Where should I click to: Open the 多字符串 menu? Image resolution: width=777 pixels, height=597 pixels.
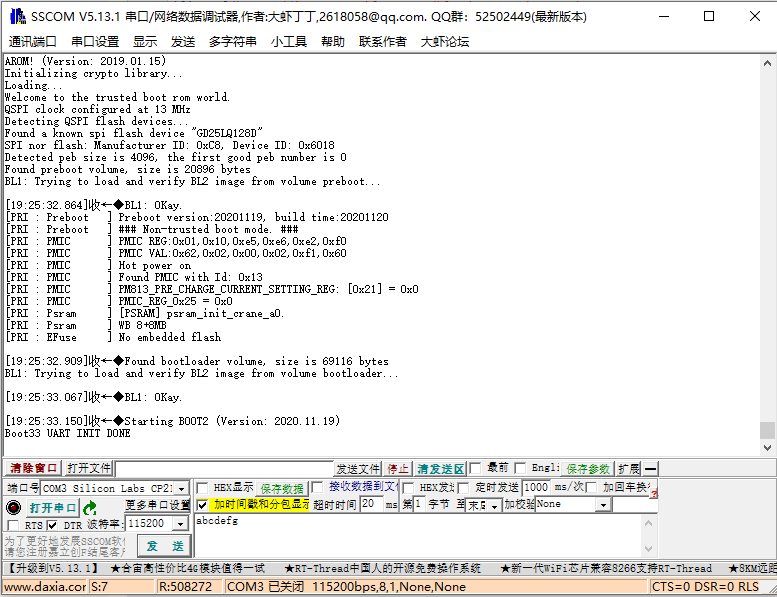(x=233, y=42)
